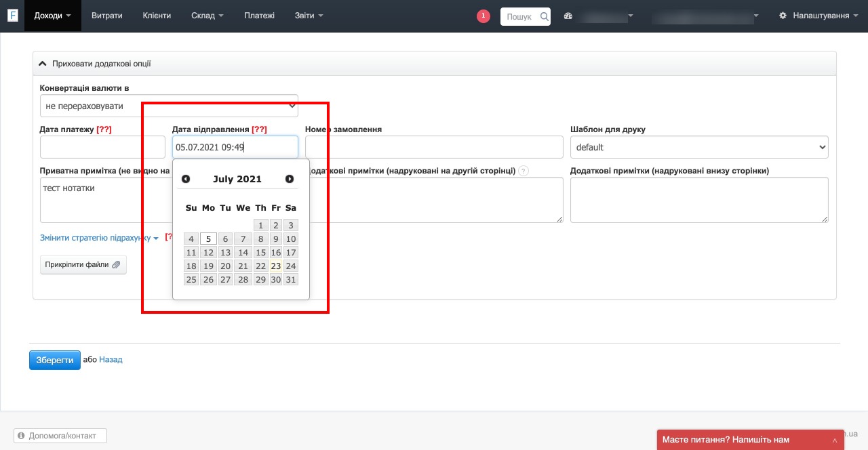Choose July 20 in the calendar

tap(226, 266)
